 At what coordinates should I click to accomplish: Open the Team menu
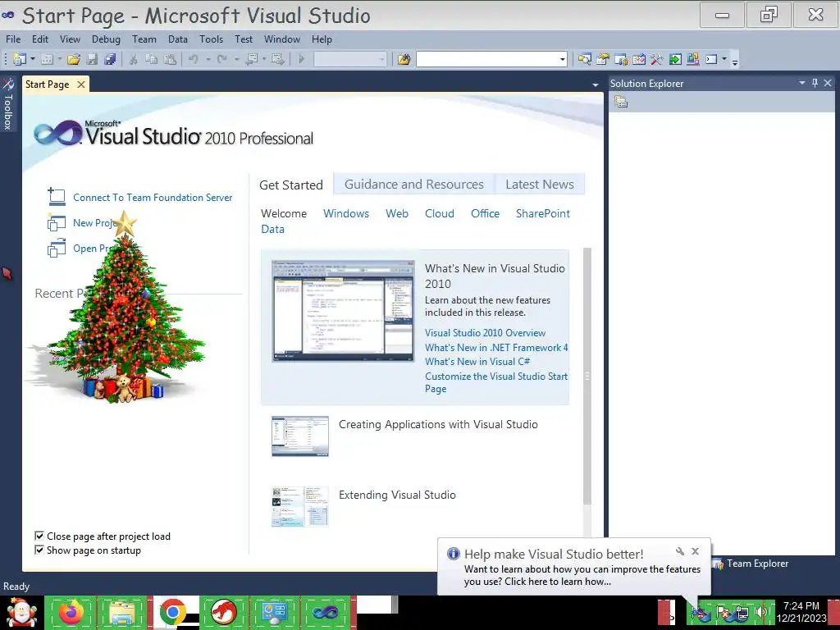pyautogui.click(x=144, y=39)
